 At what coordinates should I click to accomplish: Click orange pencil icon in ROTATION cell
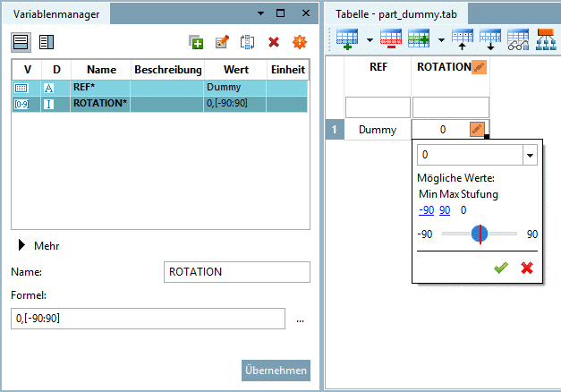point(477,129)
